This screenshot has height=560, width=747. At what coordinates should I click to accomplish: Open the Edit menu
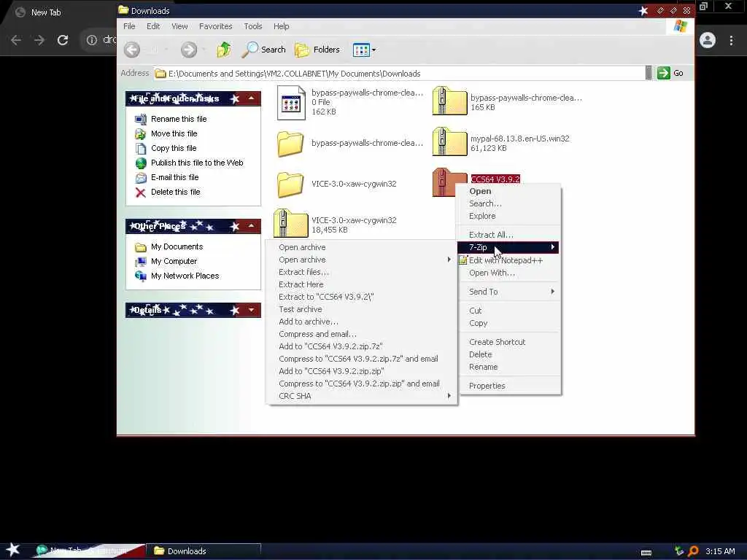click(153, 26)
